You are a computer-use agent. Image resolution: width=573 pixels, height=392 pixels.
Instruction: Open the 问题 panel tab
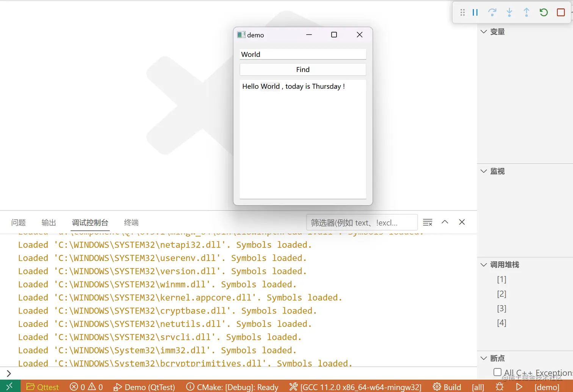pyautogui.click(x=18, y=222)
